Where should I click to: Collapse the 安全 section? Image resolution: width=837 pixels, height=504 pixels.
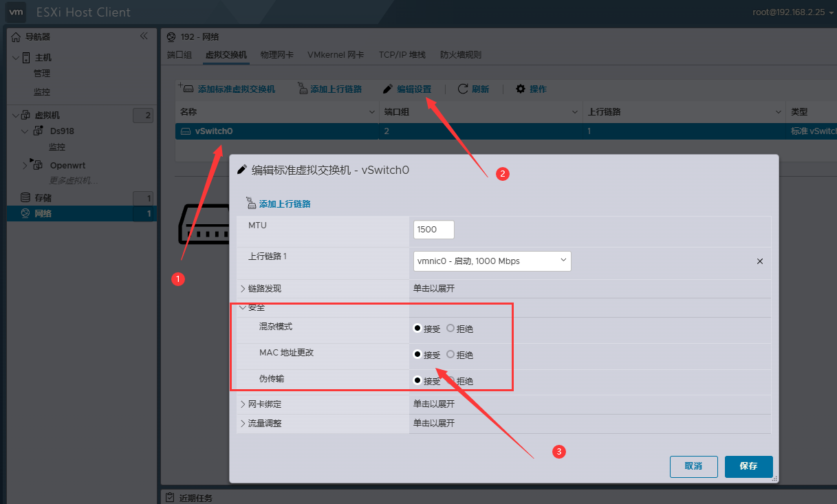point(243,307)
